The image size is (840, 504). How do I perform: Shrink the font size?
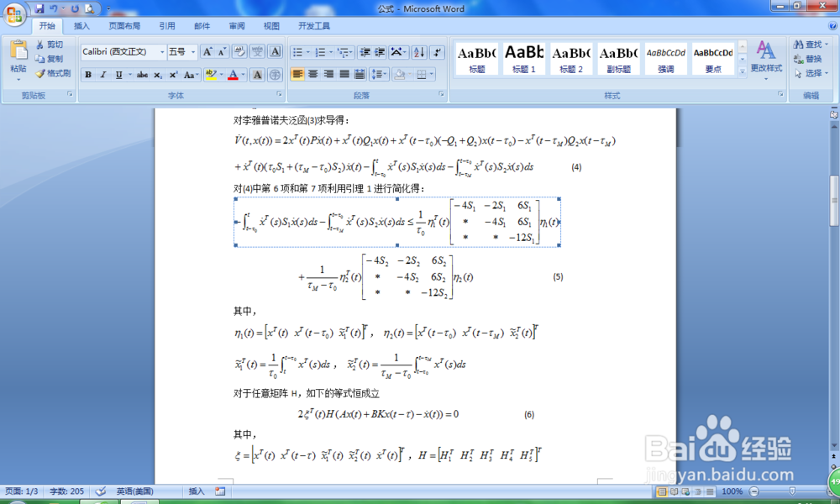[x=222, y=52]
